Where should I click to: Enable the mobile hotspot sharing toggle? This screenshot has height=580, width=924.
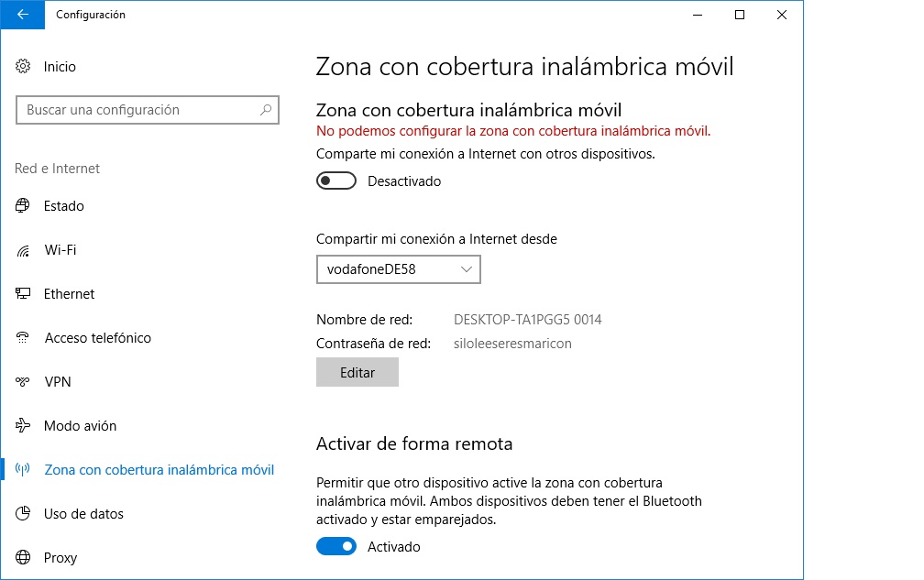[x=335, y=181]
